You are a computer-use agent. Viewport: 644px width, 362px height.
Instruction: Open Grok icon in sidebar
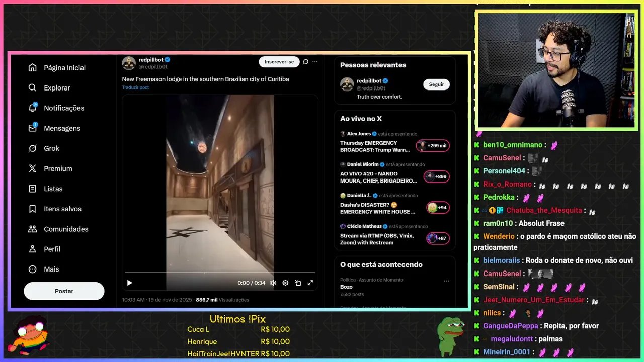tap(33, 148)
